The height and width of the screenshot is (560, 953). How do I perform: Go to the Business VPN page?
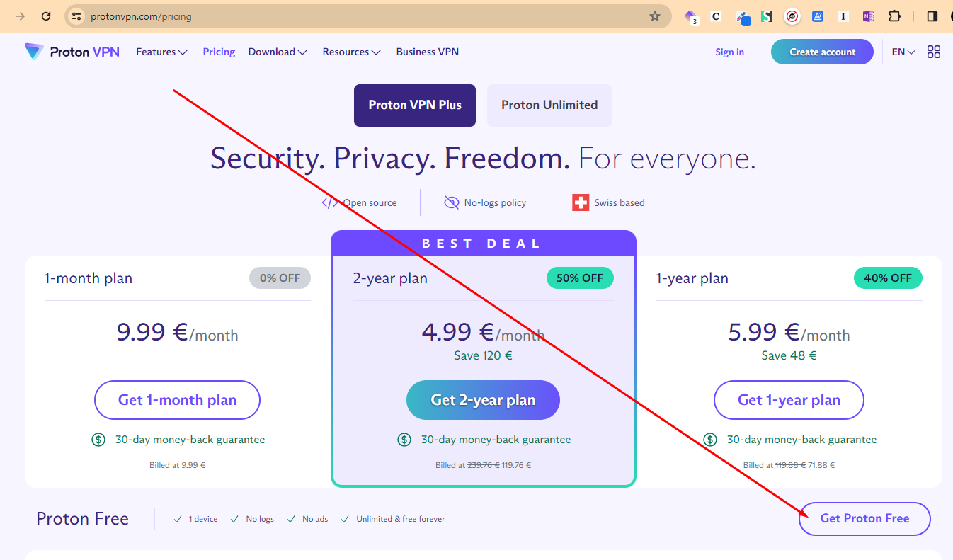(x=428, y=52)
